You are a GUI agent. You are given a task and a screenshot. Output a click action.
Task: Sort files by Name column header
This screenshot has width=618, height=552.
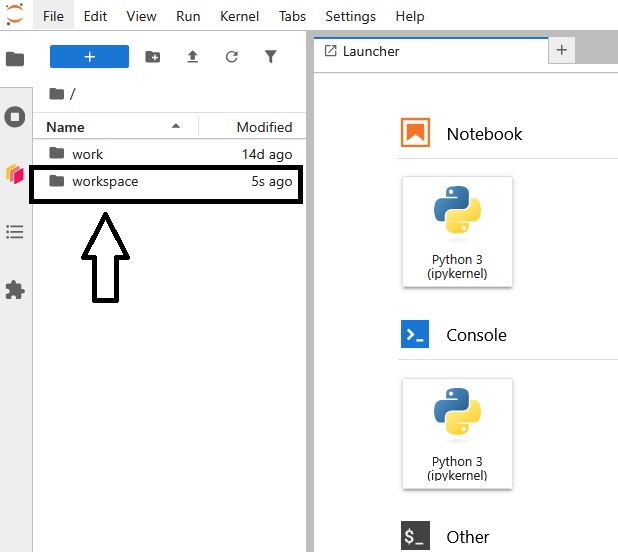(66, 127)
